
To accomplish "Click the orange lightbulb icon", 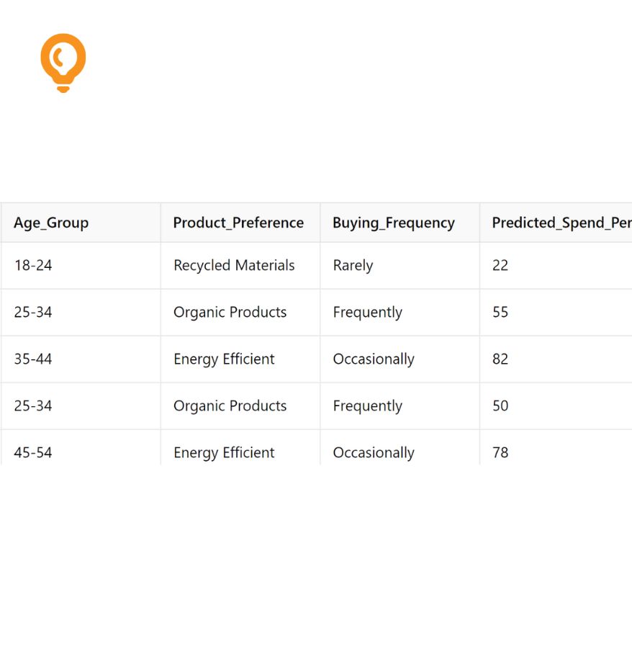I will coord(63,63).
